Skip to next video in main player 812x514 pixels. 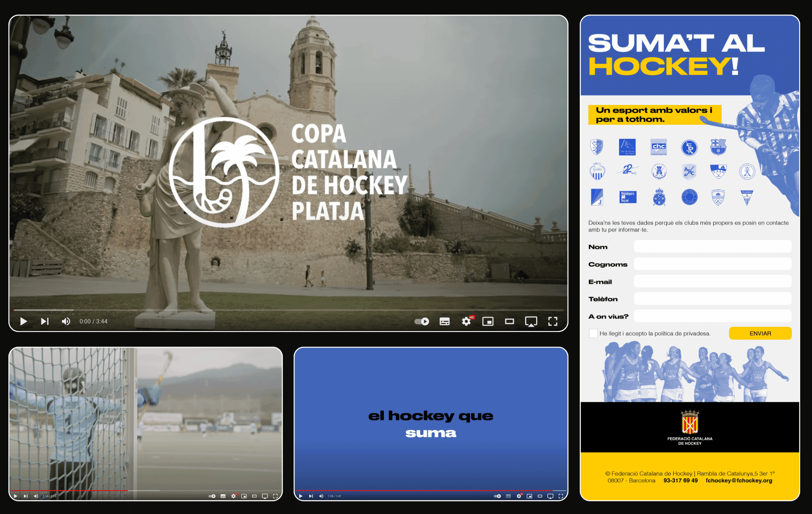coord(44,321)
